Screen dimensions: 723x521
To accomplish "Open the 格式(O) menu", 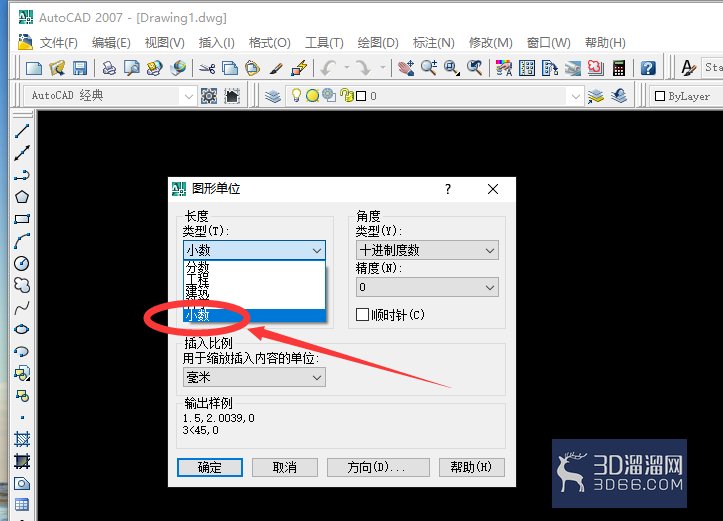I will 269,43.
